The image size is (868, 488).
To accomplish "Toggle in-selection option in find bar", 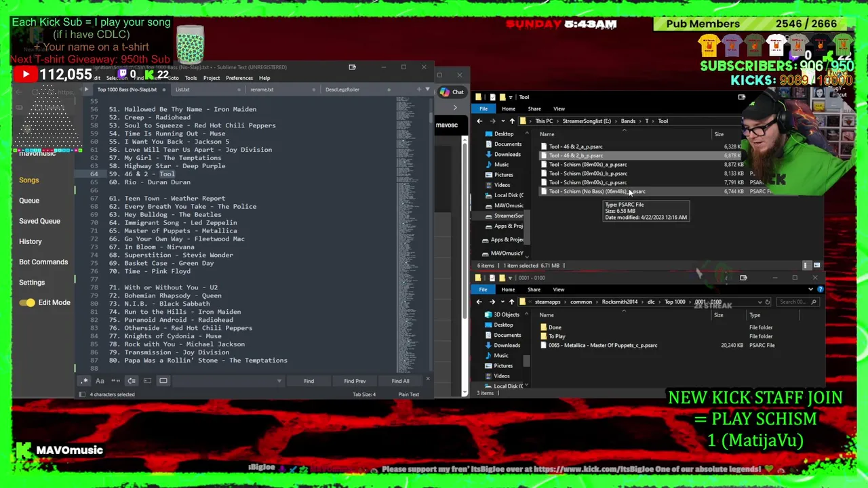I will (147, 381).
